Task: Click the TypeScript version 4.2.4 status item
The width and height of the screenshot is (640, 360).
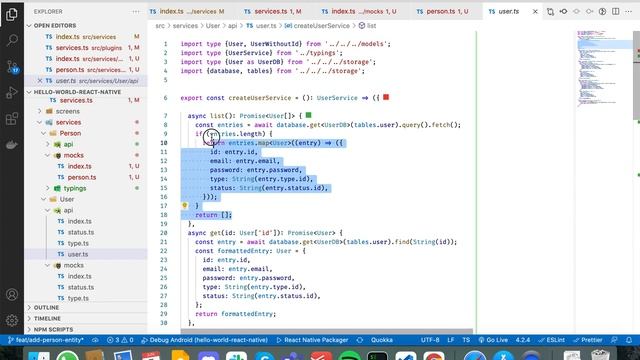Action: tap(522, 340)
